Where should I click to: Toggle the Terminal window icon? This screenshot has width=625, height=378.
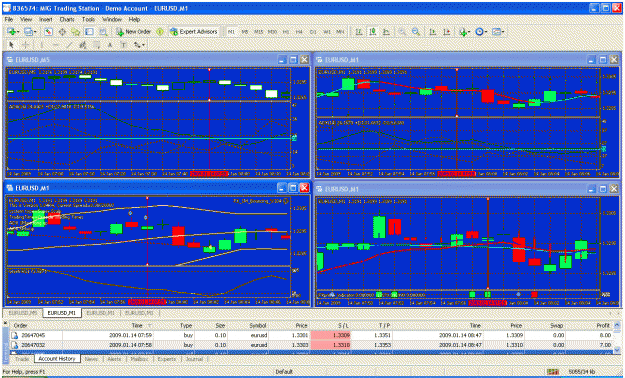tap(89, 32)
